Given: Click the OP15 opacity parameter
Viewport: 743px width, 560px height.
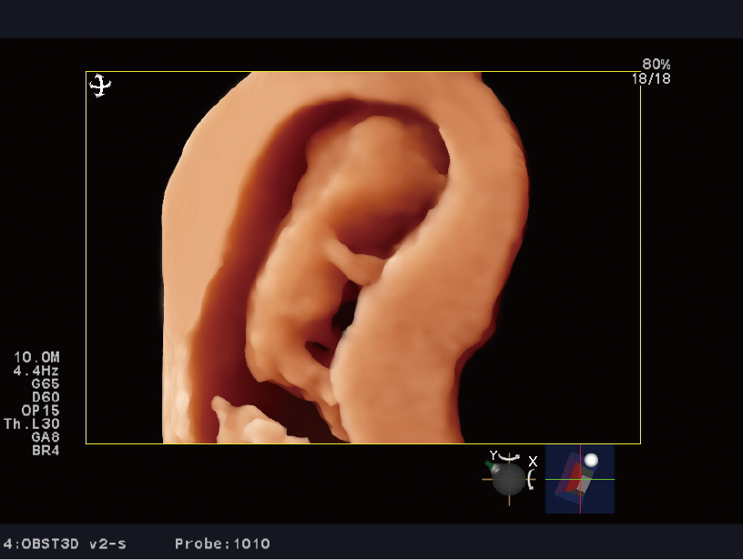Looking at the screenshot, I should tap(40, 411).
